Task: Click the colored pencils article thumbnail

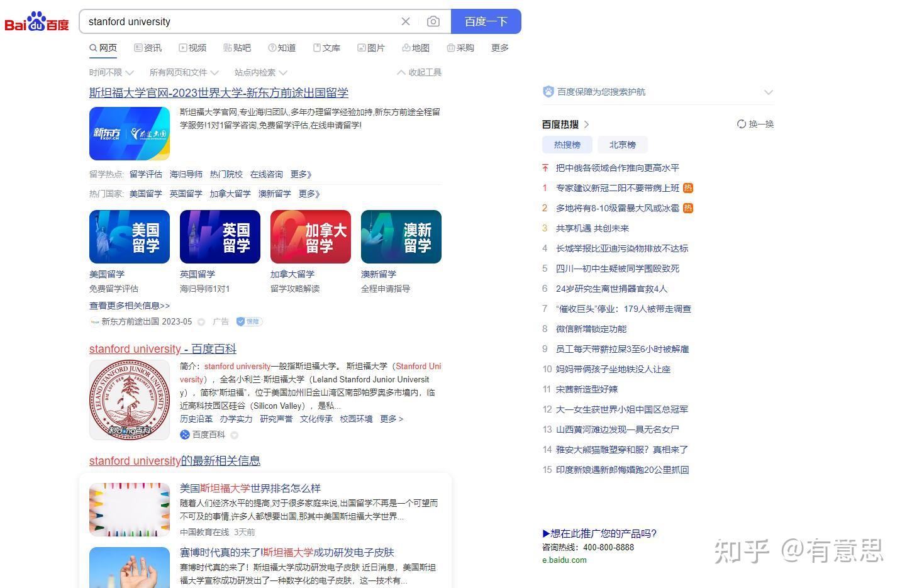Action: tap(130, 509)
